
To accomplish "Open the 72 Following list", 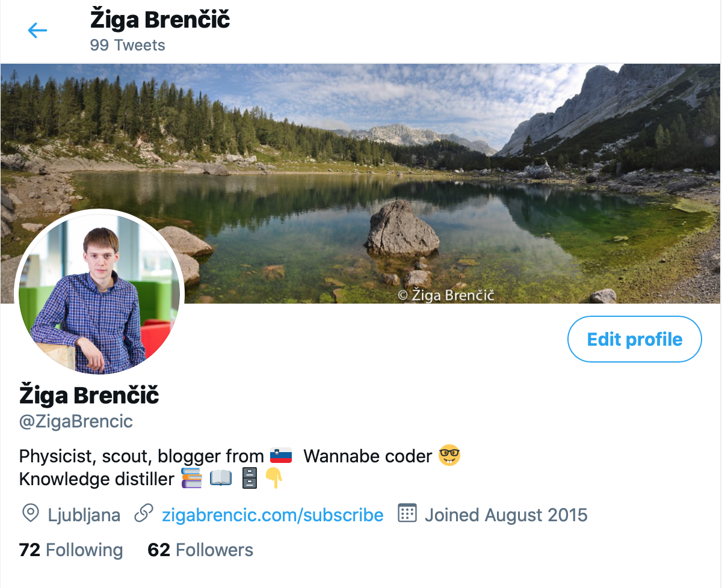I will click(x=71, y=550).
